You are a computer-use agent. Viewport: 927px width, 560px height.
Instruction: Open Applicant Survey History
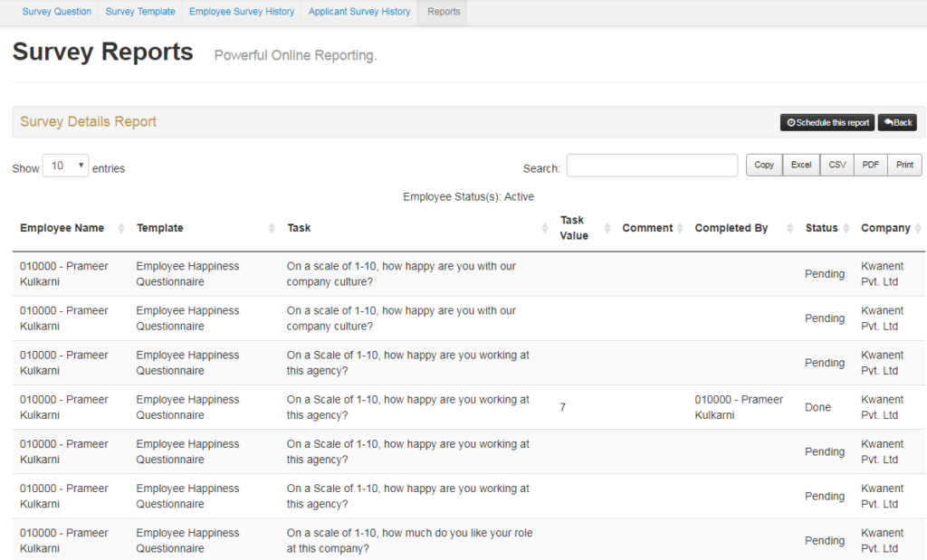[358, 12]
